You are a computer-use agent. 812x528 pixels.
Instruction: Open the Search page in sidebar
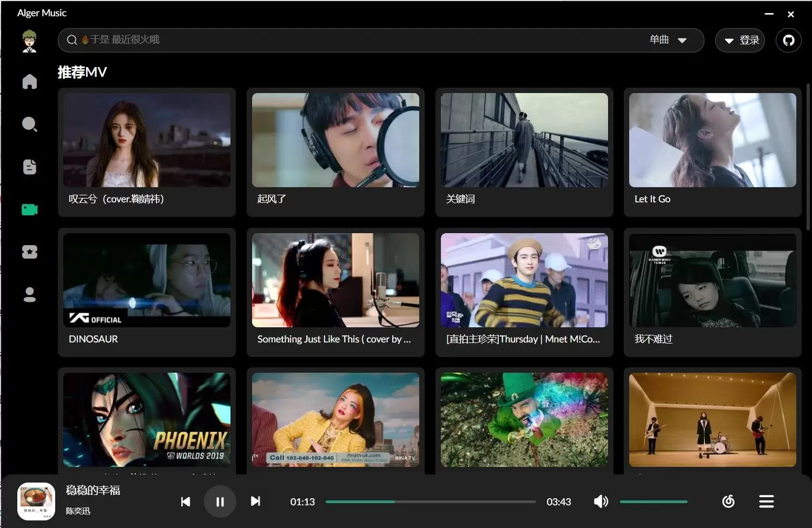click(x=30, y=124)
